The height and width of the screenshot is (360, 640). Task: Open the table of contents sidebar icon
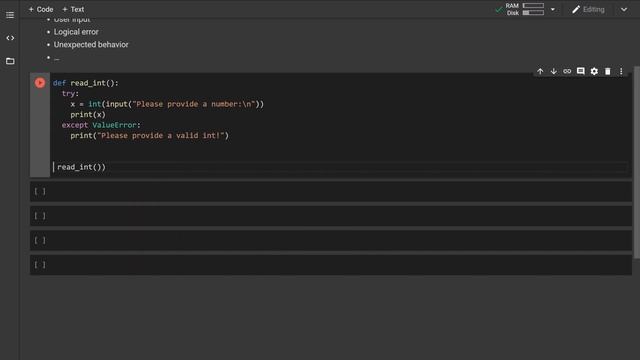point(10,15)
